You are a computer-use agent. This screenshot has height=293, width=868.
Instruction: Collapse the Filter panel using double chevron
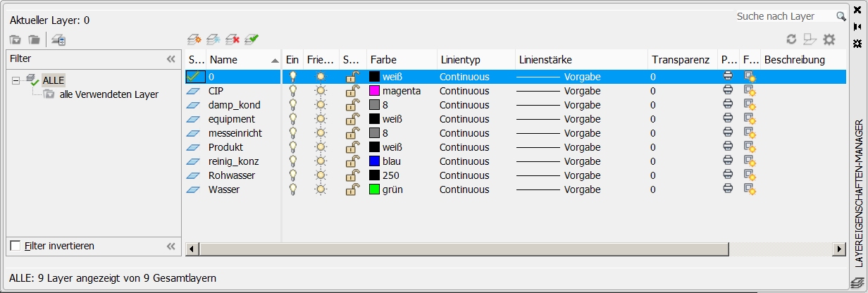point(170,59)
